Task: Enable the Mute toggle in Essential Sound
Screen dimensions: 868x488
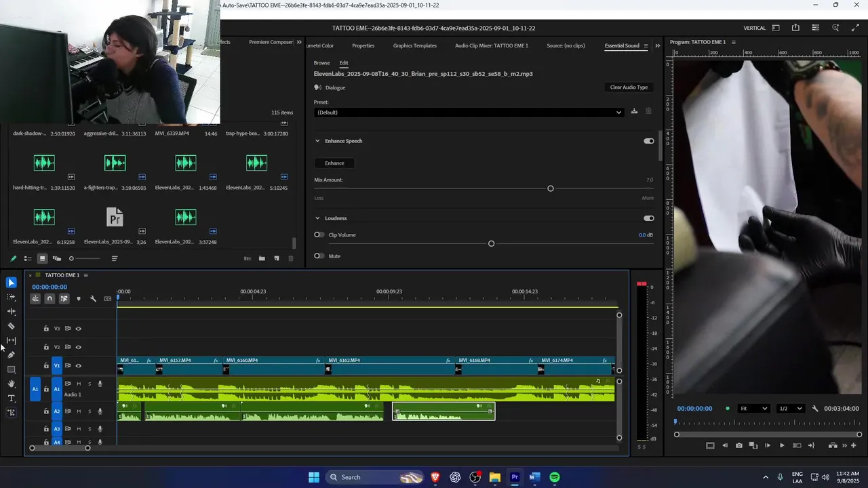Action: click(319, 256)
